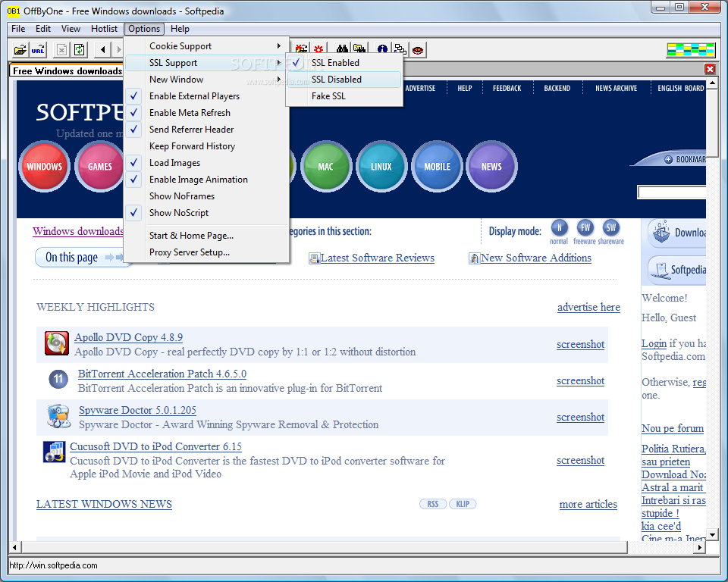Open Proxy Server Setup dialog
The width and height of the screenshot is (728, 582).
206,252
